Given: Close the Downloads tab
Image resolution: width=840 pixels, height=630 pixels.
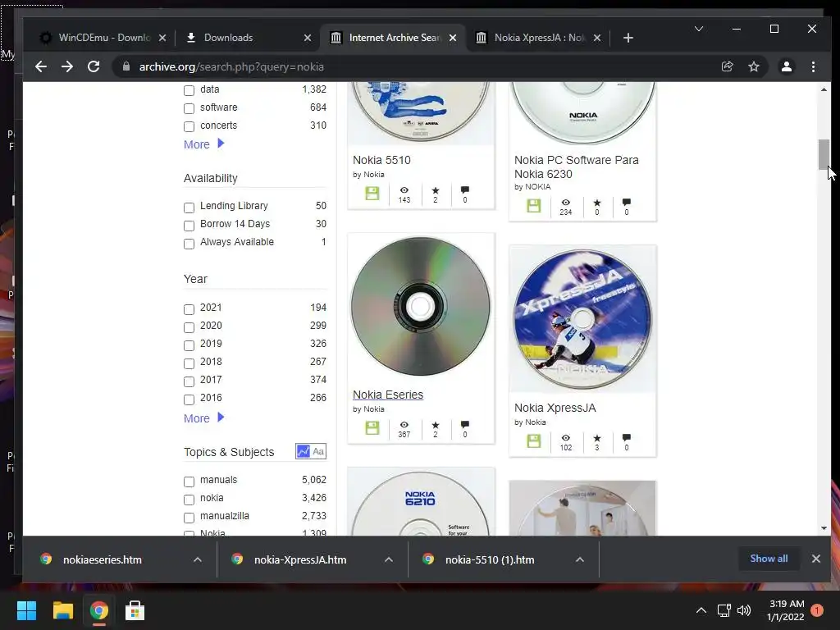Looking at the screenshot, I should [x=308, y=38].
